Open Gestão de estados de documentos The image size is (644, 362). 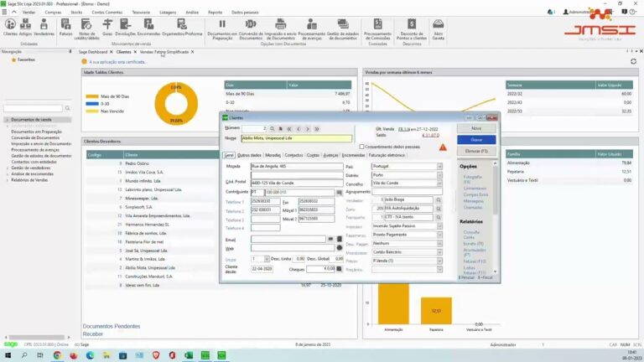tap(342, 28)
